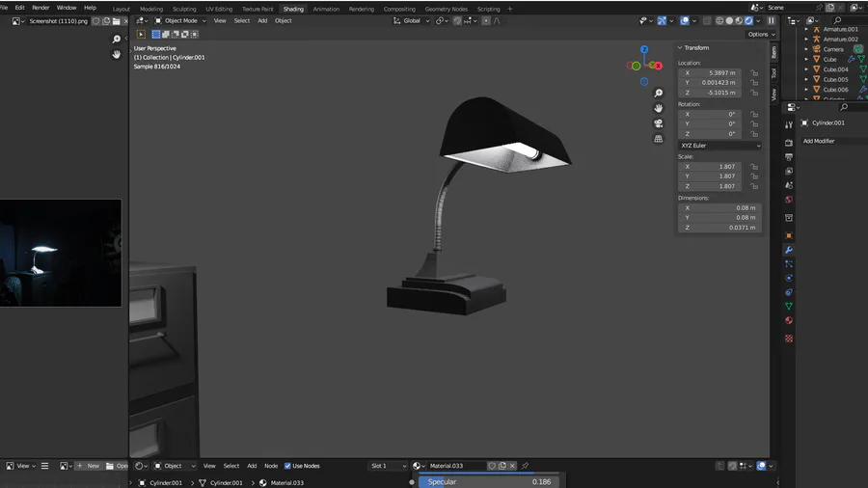Click the image editor zoom magnifier icon
The width and height of the screenshot is (868, 488).
click(117, 39)
